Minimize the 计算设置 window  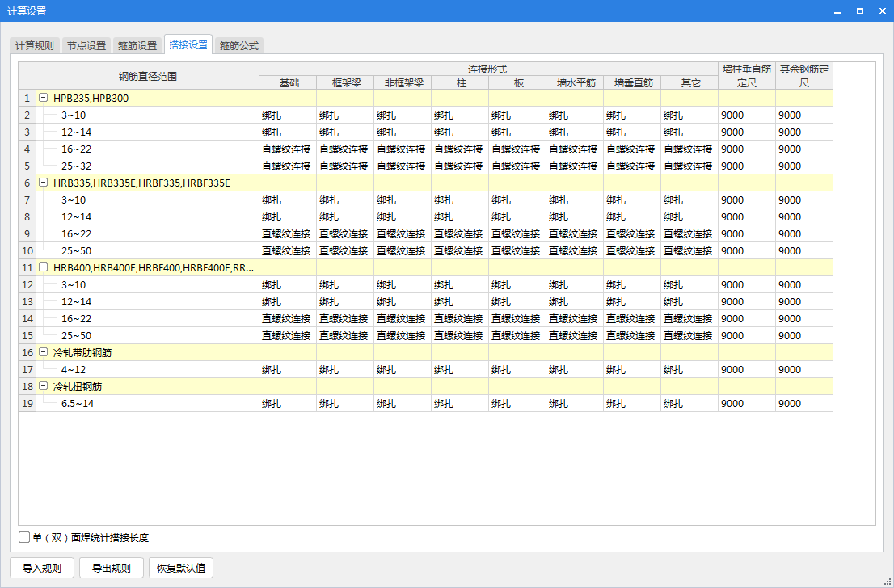pyautogui.click(x=837, y=10)
